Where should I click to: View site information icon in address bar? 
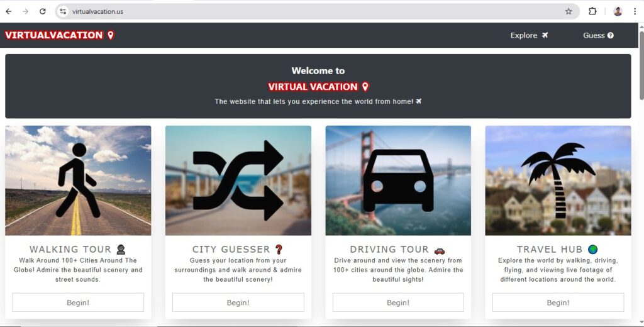point(63,11)
